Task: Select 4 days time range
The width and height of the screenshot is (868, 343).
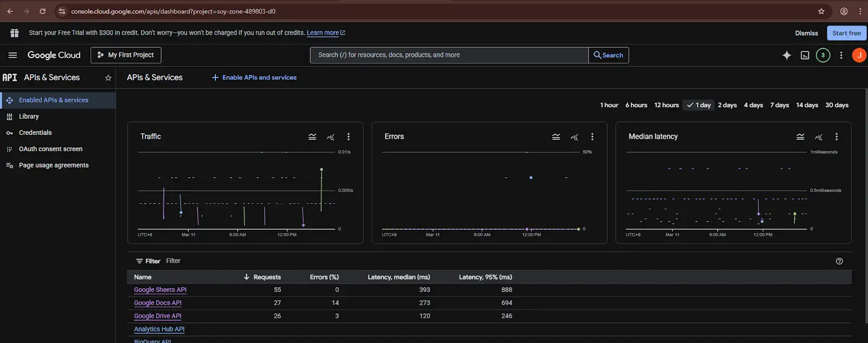Action: pyautogui.click(x=754, y=105)
